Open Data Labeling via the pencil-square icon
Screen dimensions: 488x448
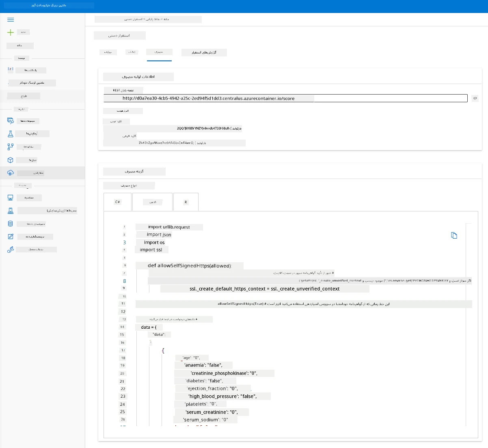tap(11, 237)
